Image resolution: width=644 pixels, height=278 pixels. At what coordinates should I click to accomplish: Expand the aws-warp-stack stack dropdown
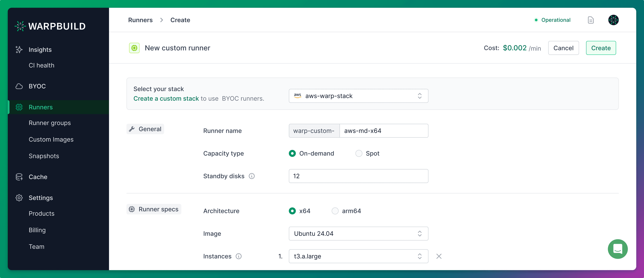point(358,96)
